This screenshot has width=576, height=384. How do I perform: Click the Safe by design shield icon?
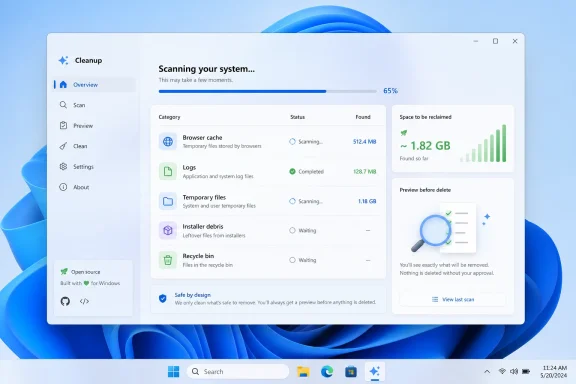[163, 298]
